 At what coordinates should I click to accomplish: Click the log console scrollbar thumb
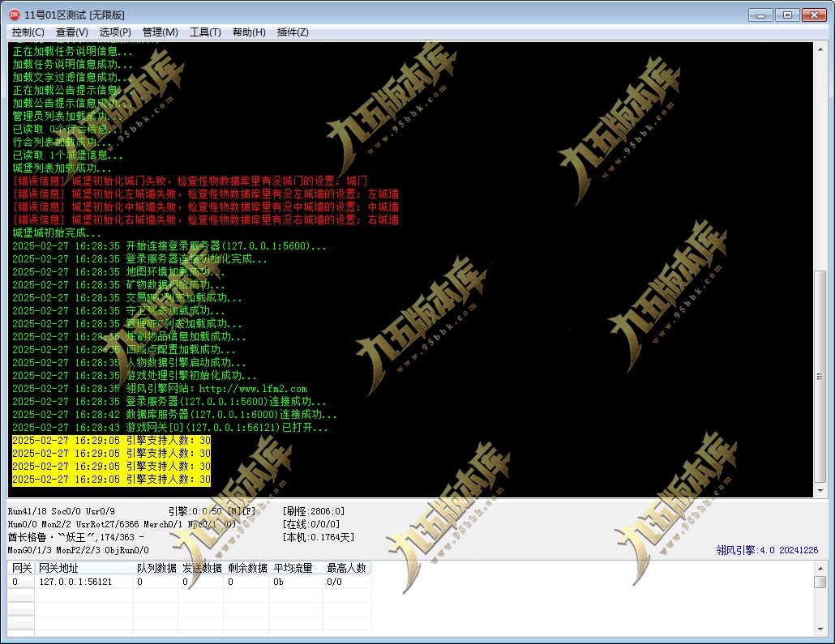coord(820,376)
